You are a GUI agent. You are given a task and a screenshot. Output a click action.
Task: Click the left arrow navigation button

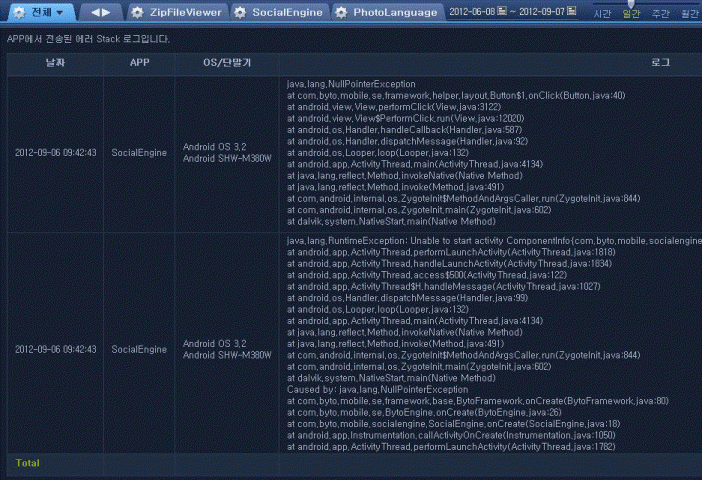pyautogui.click(x=95, y=12)
